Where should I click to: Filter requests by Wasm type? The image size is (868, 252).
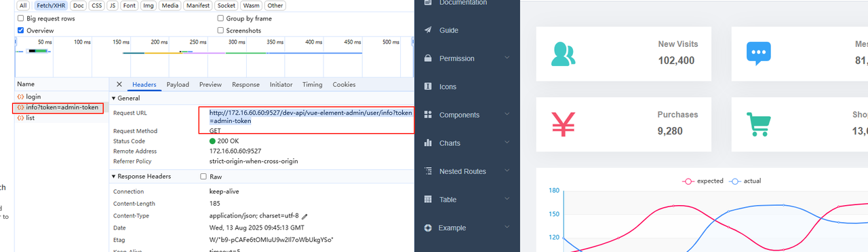pyautogui.click(x=251, y=5)
